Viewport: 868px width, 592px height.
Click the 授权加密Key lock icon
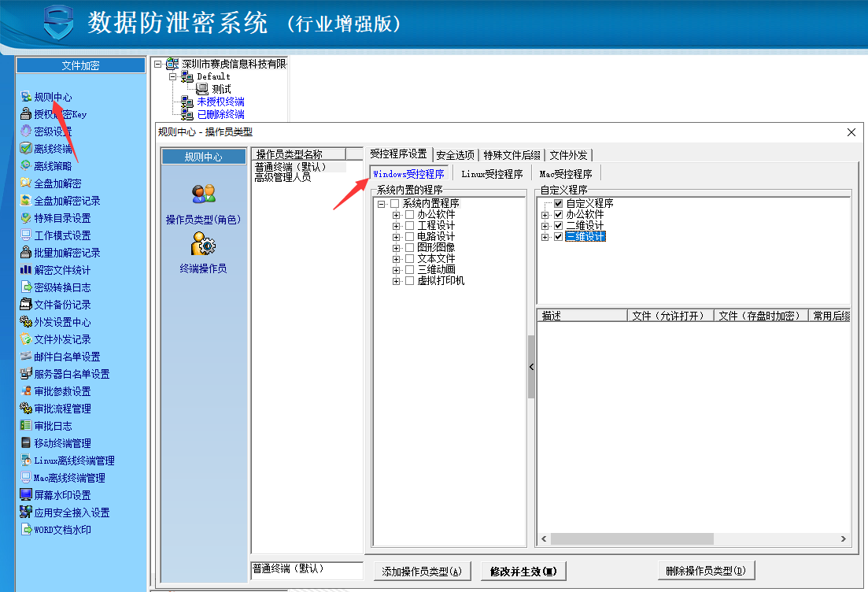pyautogui.click(x=25, y=114)
